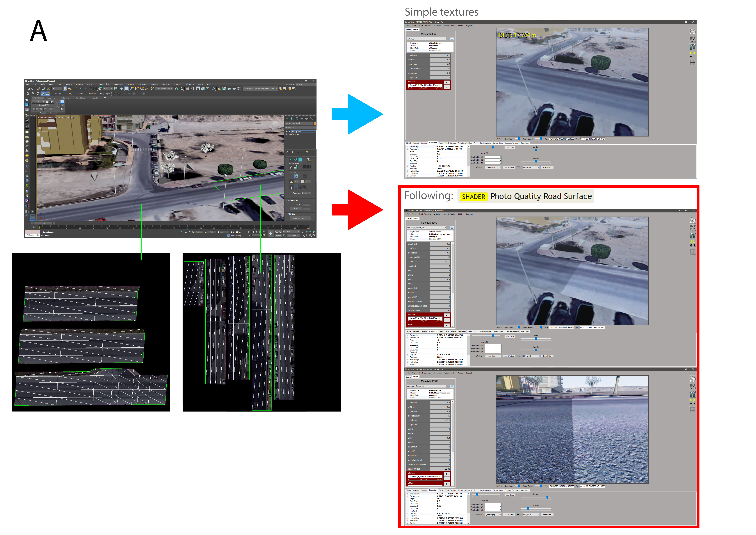Toggle the Unwrap UVW modifier eye icon
This screenshot has height=535, width=756.
(287, 131)
